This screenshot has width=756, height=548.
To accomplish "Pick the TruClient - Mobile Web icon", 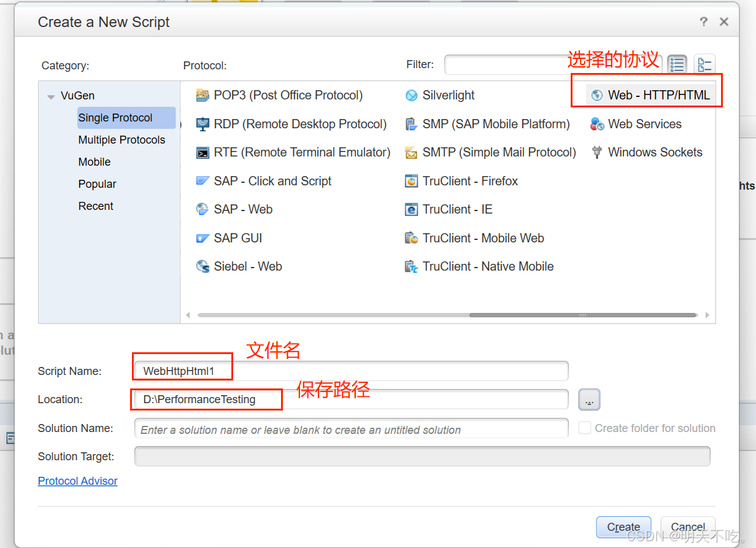I will [411, 238].
